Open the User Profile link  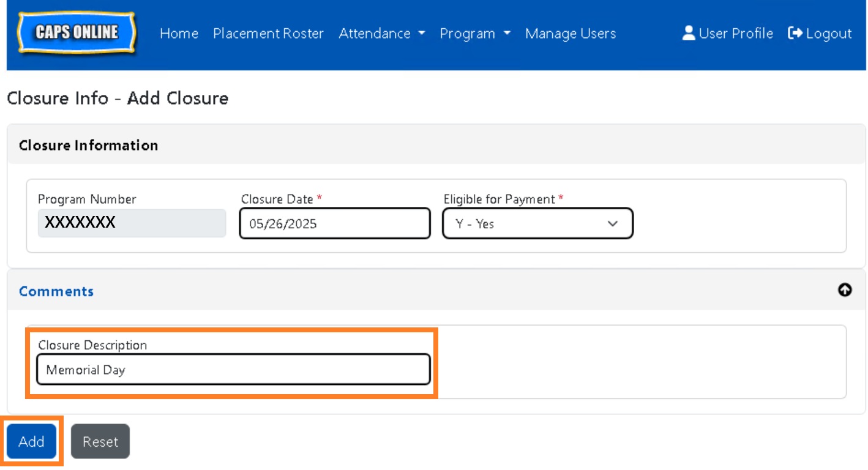coord(735,34)
